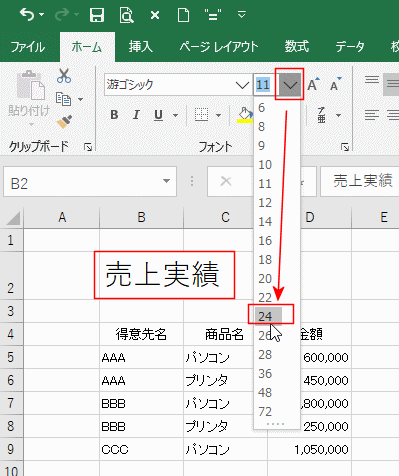This screenshot has width=399, height=476.
Task: Activate the format painter brush
Action: (x=64, y=122)
